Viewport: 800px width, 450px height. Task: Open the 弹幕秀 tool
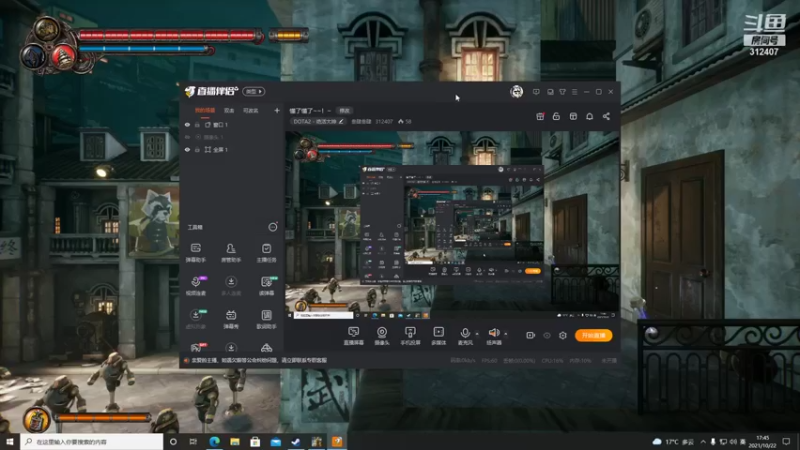click(x=231, y=319)
